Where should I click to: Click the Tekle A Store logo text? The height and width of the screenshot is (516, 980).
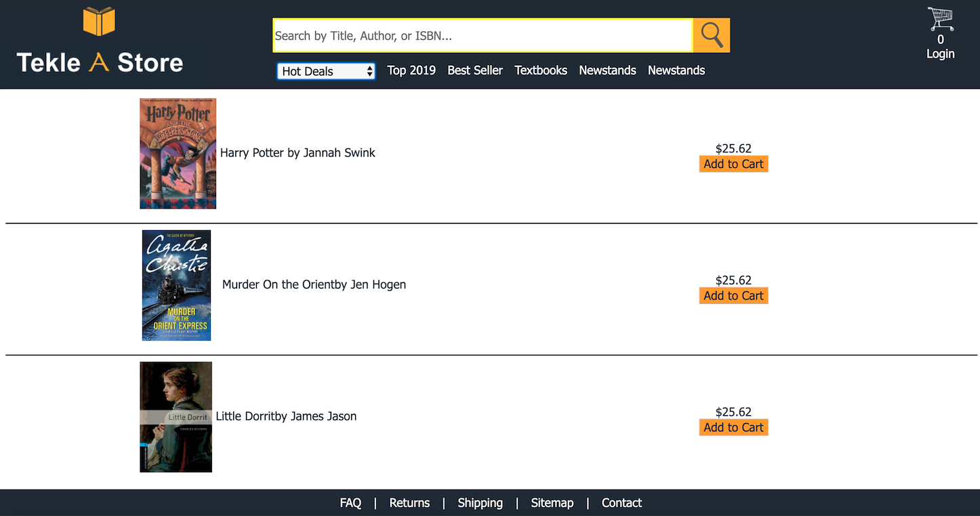click(100, 62)
